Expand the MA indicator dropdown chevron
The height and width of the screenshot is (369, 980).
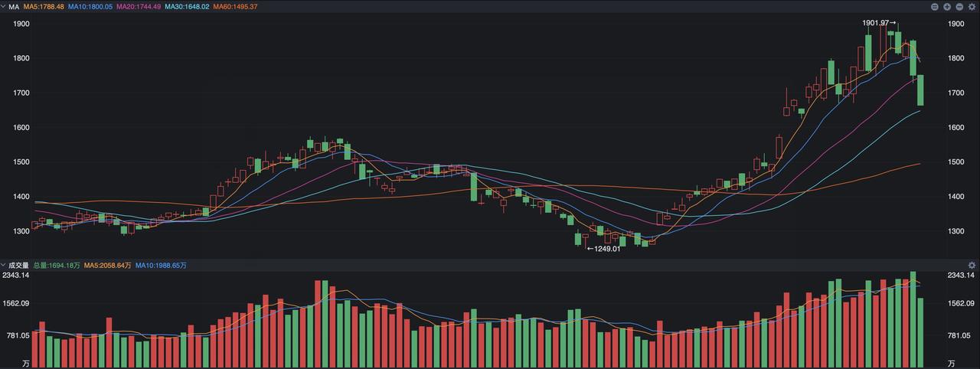pos(5,7)
